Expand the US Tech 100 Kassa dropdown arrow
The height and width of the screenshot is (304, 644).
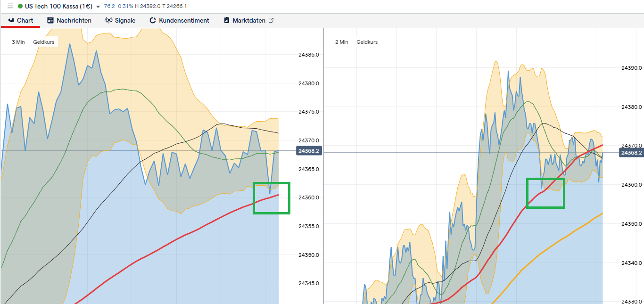point(98,7)
